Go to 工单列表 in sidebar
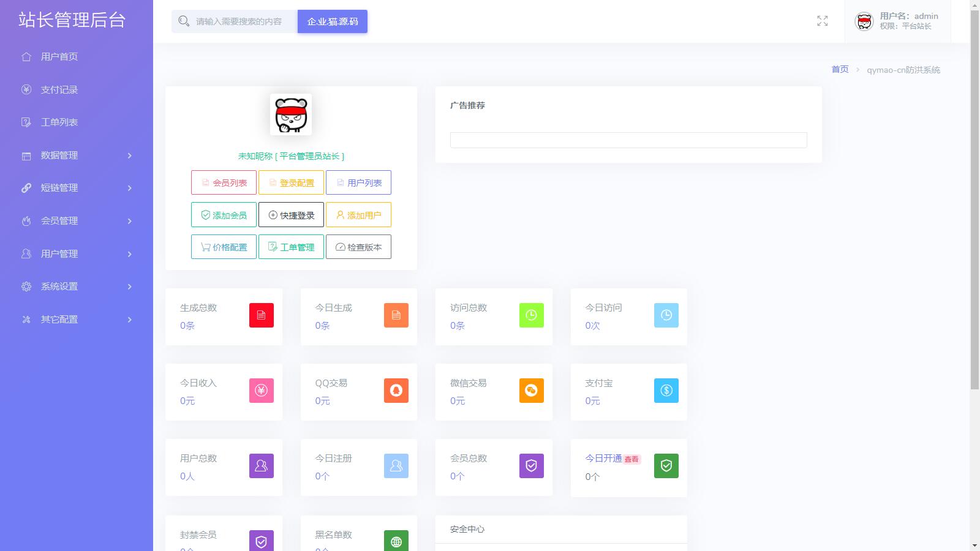 coord(59,122)
